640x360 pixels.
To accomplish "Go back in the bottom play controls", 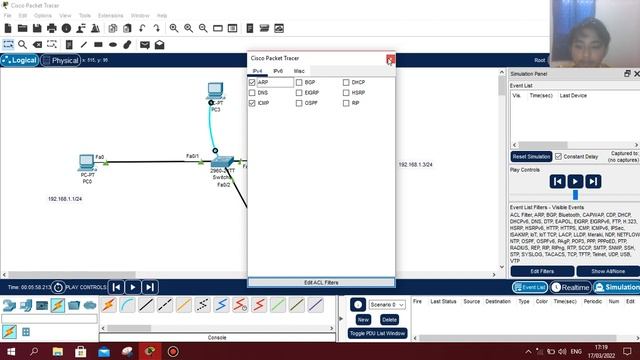I will tap(116, 287).
